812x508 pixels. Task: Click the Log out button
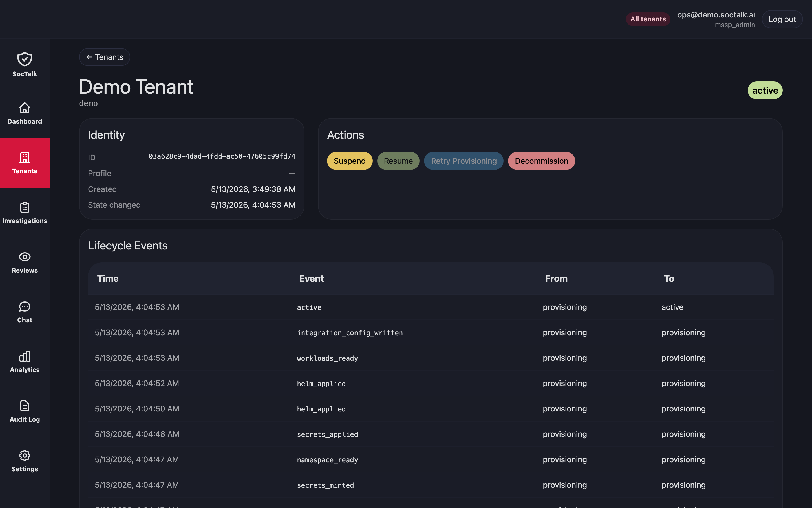point(782,19)
